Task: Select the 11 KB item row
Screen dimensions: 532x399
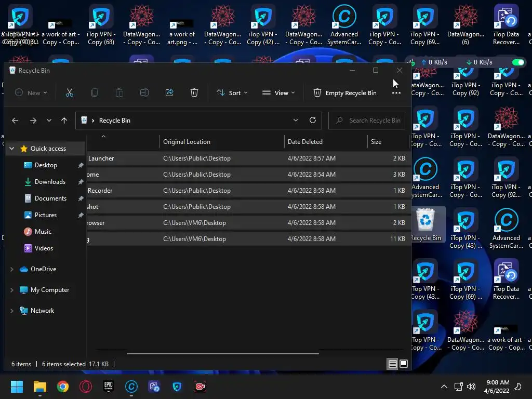Action: (x=249, y=239)
